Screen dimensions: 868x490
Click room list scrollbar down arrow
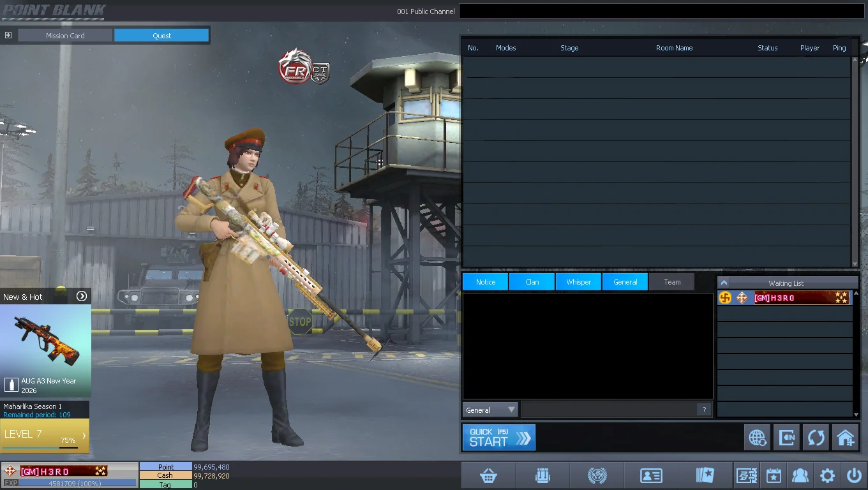[855, 263]
